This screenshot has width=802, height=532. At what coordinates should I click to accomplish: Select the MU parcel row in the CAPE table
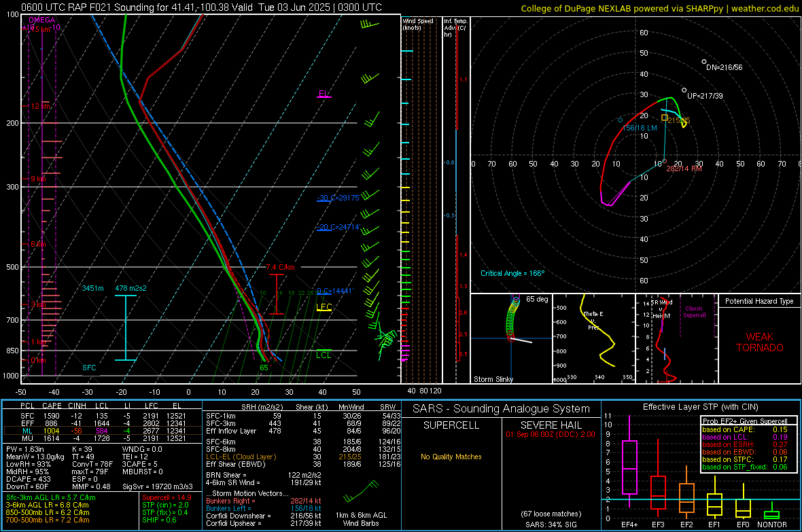pos(103,438)
